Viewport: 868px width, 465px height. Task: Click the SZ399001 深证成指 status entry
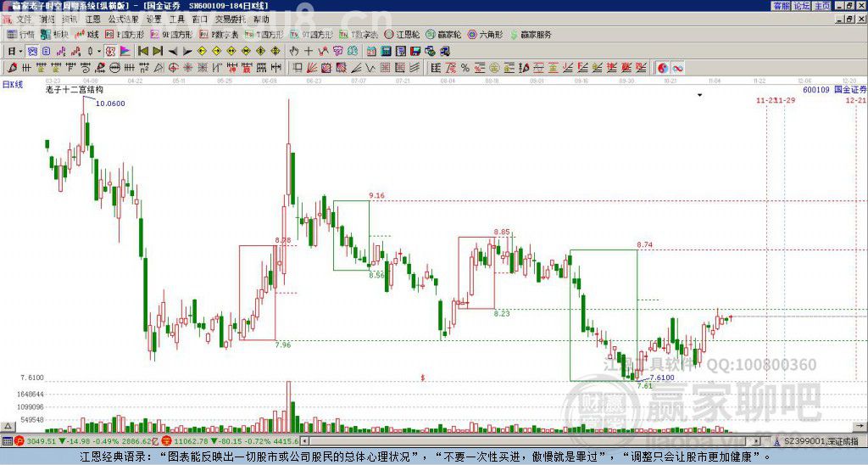(x=821, y=441)
